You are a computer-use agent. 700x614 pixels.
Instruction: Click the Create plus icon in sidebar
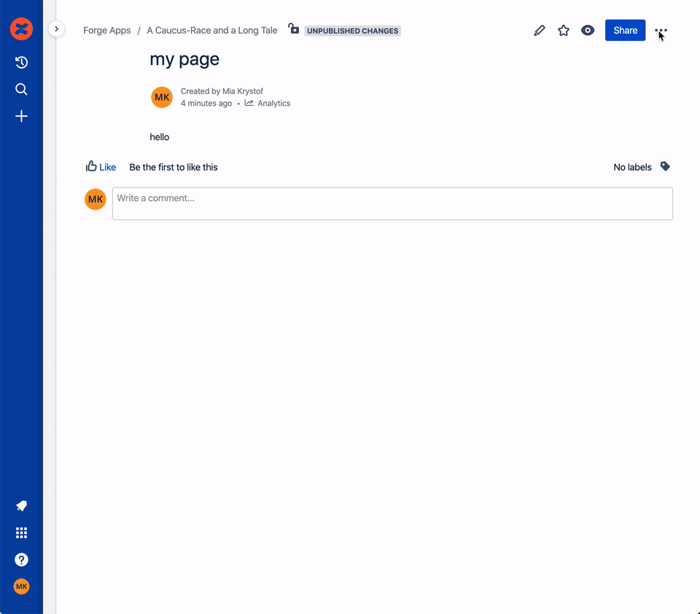pyautogui.click(x=21, y=115)
